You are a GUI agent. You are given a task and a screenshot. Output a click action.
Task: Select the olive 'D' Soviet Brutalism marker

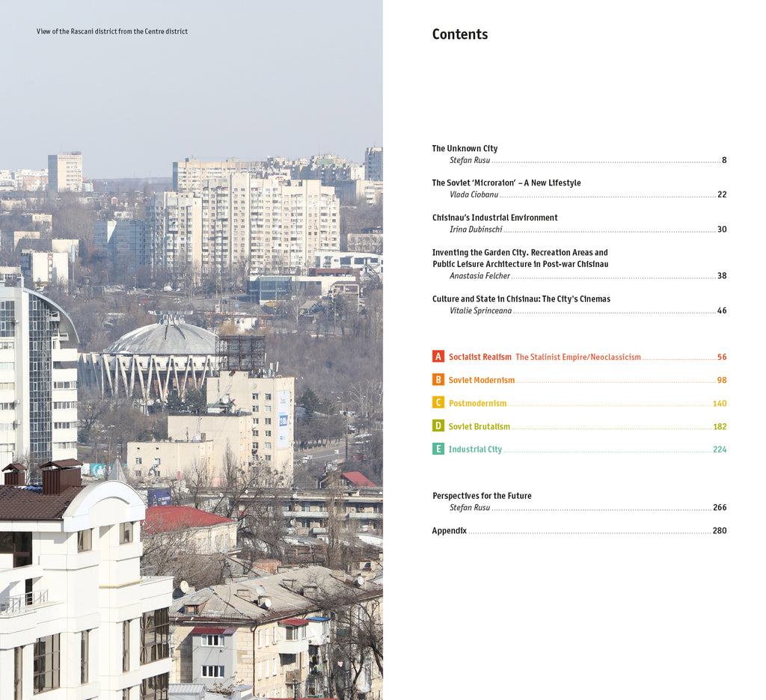pyautogui.click(x=438, y=426)
